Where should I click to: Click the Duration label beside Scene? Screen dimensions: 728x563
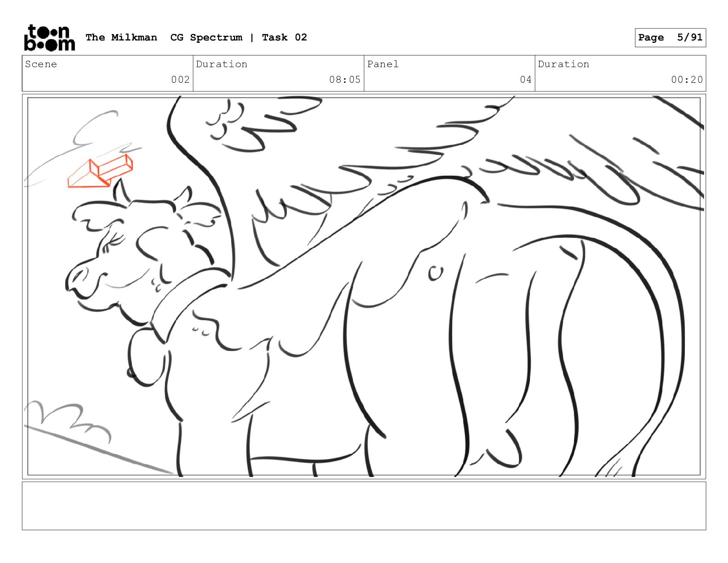(222, 64)
